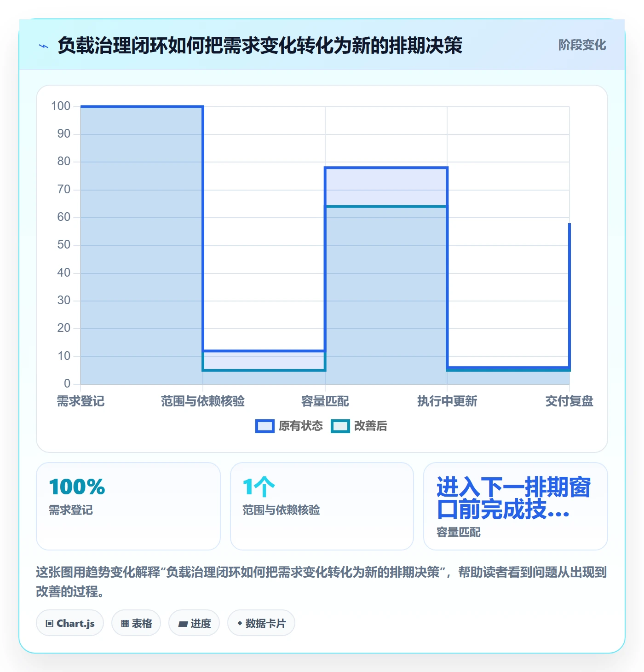Viewport: 644px width, 672px height.
Task: Click the description paragraph starting with 这张图用趋势变化解释
Action: [x=322, y=582]
